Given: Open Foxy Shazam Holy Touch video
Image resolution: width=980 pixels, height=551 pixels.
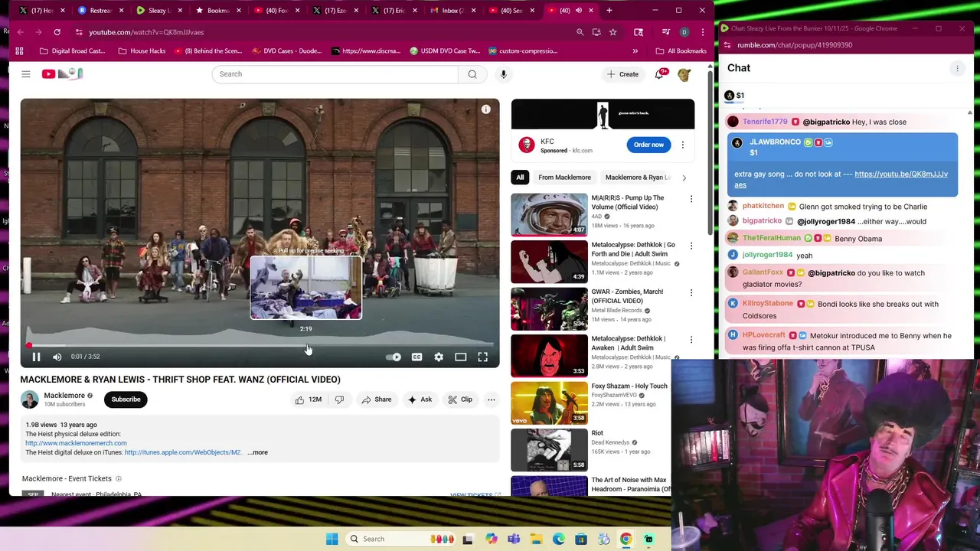Looking at the screenshot, I should (549, 403).
